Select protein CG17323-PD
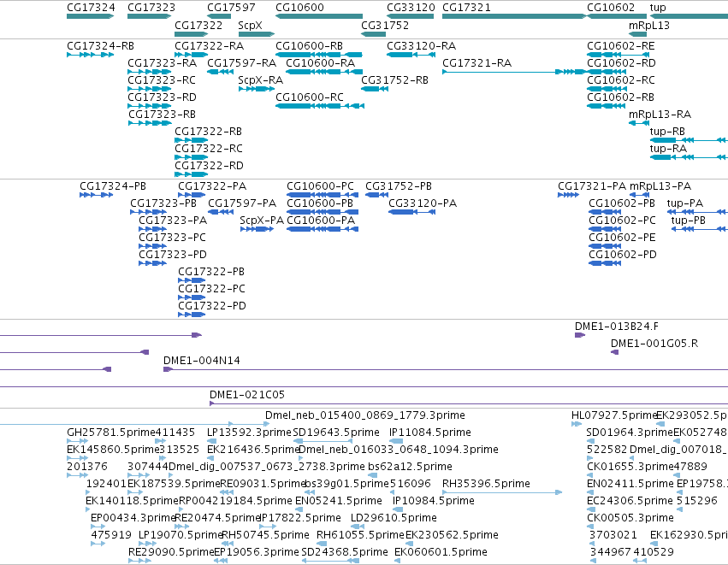 [x=173, y=255]
